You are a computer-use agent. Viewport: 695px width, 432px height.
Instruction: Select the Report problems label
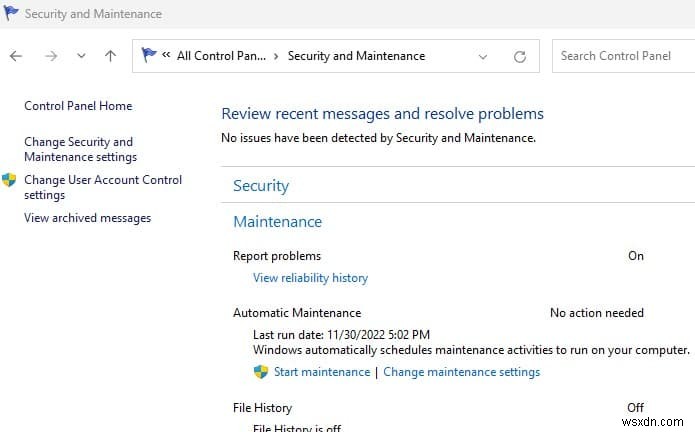pos(277,256)
